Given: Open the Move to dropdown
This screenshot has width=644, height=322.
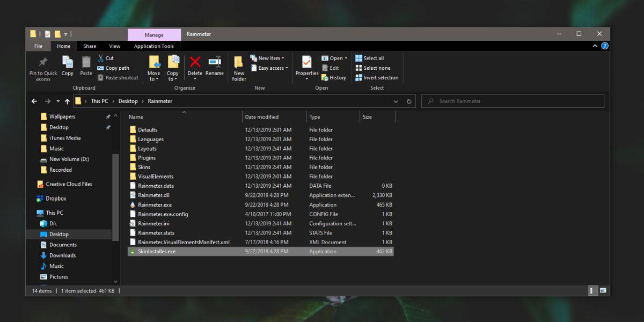Looking at the screenshot, I should click(x=154, y=68).
